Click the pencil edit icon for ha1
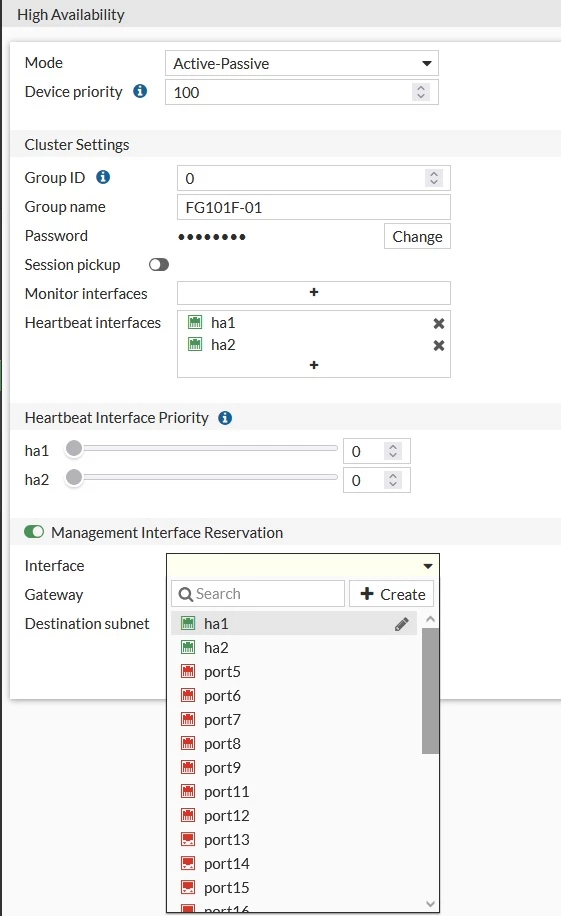Screen dimensions: 561x916 pos(401,624)
